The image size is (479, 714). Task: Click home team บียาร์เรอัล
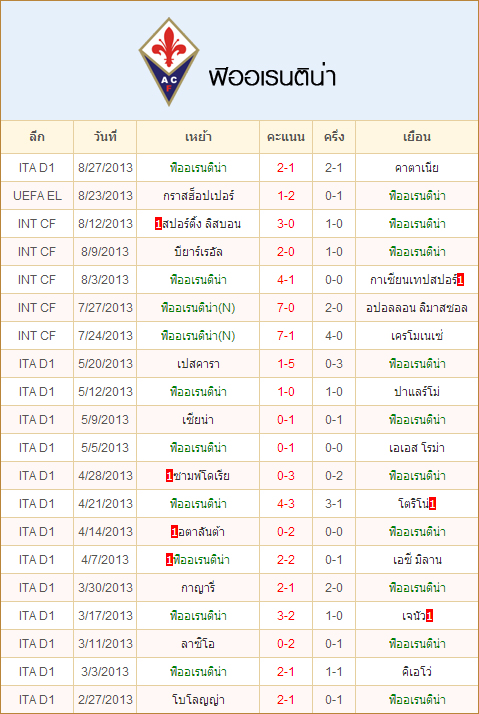tap(198, 252)
